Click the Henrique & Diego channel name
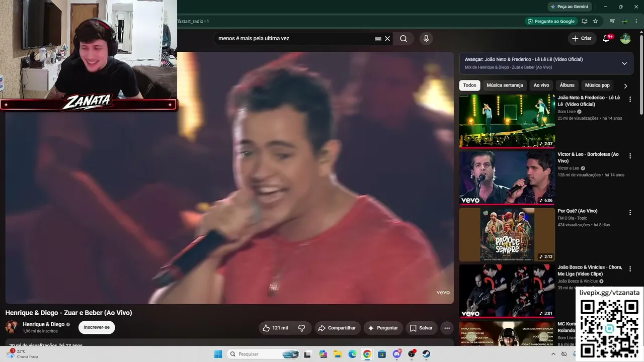This screenshot has height=362, width=644. pyautogui.click(x=44, y=324)
